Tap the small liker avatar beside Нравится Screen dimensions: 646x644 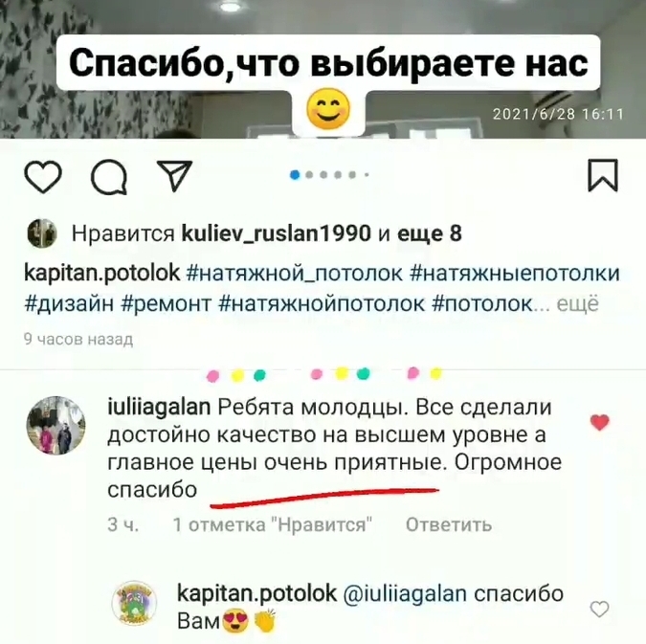(41, 233)
